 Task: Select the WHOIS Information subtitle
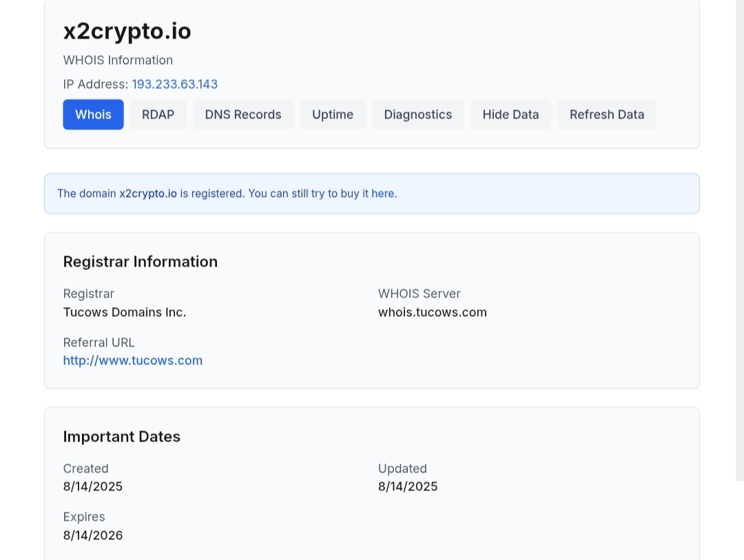(x=118, y=60)
